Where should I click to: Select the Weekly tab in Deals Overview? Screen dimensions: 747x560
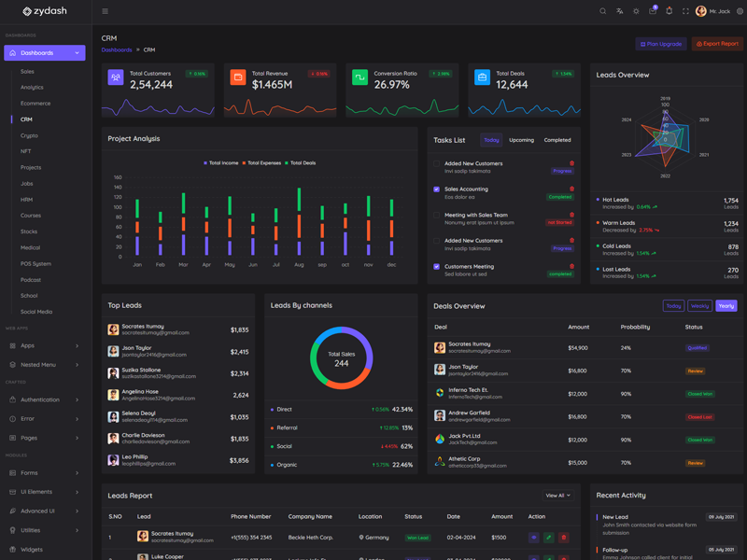(699, 306)
